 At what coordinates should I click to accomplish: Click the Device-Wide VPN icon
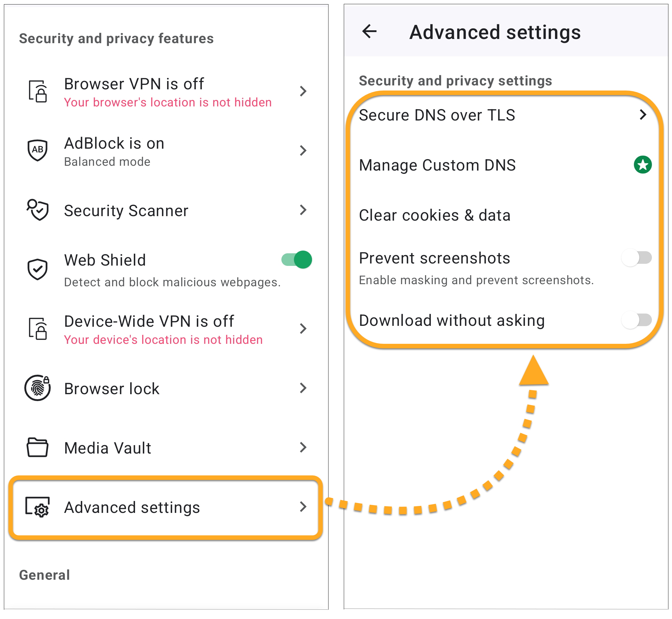click(37, 328)
